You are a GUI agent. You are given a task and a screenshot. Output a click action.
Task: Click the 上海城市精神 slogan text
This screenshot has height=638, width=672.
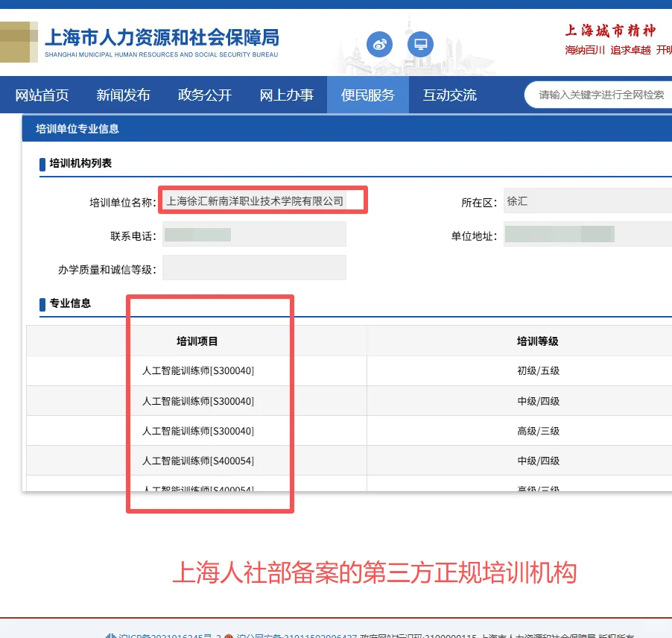[610, 31]
